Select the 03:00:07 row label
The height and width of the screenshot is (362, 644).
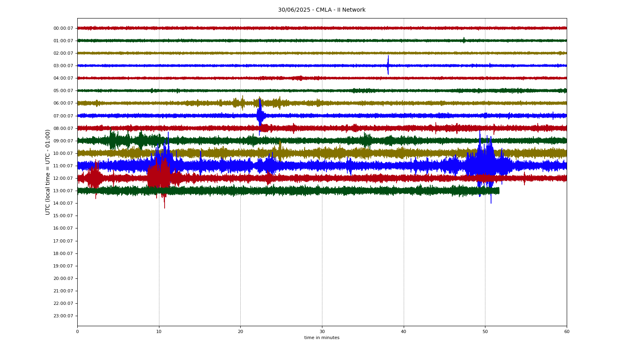63,66
